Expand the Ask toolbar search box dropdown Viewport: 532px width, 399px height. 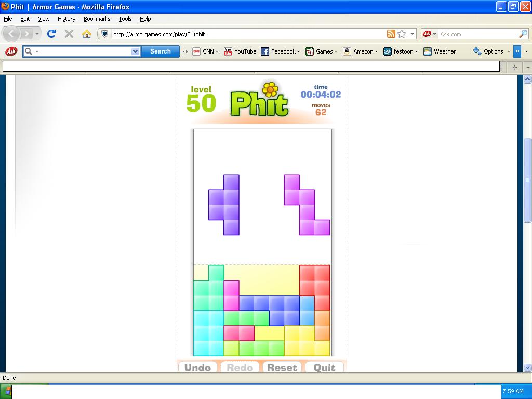pyautogui.click(x=135, y=51)
